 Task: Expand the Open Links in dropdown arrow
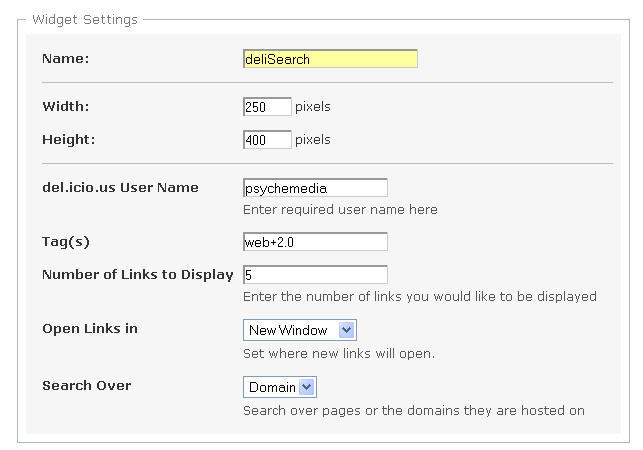tap(347, 330)
